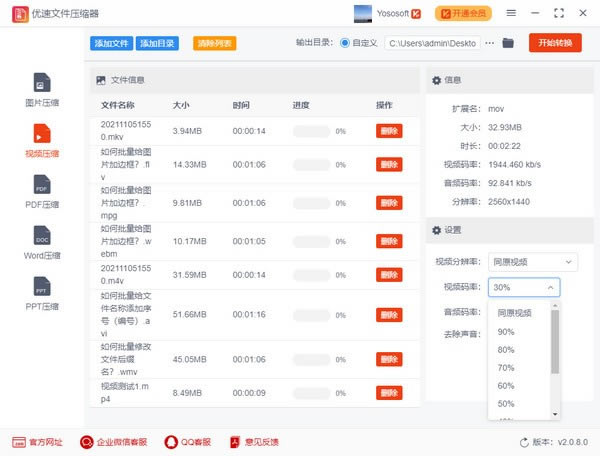Select the 自定义 output directory radio button
The width and height of the screenshot is (600, 456).
click(344, 43)
